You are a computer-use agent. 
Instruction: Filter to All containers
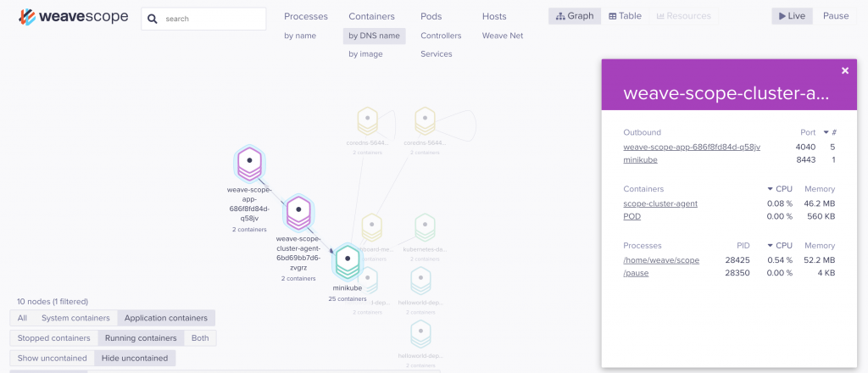(22, 318)
